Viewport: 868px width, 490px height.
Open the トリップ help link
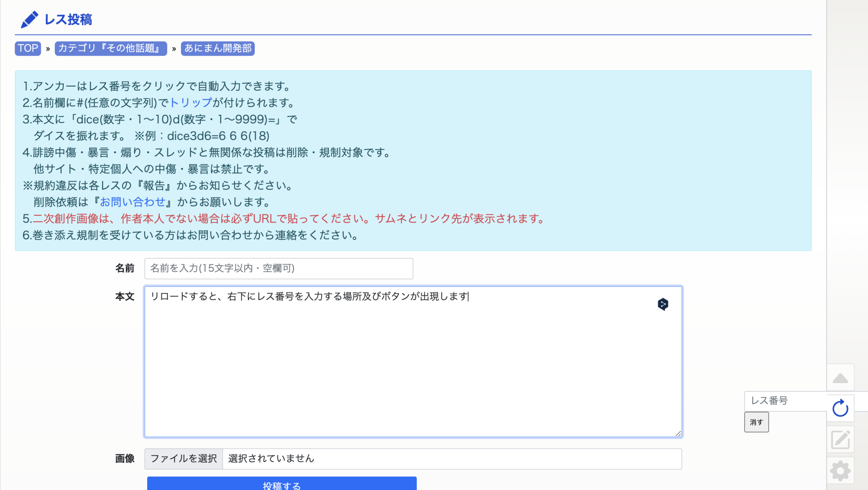191,103
